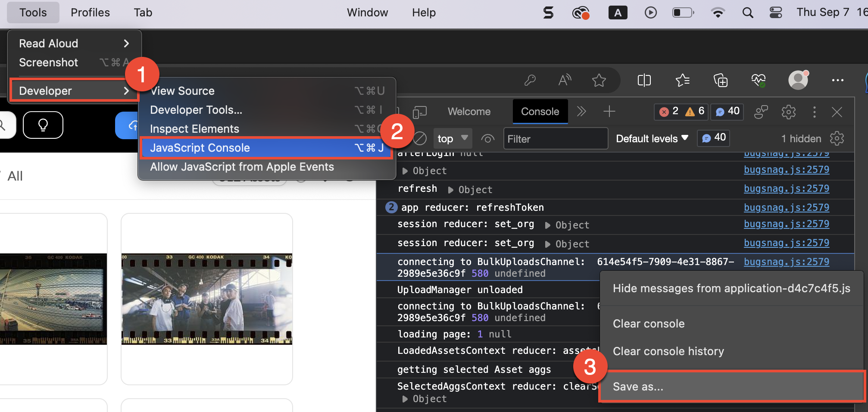Click the Collections icon in toolbar
Image resolution: width=868 pixels, height=412 pixels.
click(x=721, y=80)
